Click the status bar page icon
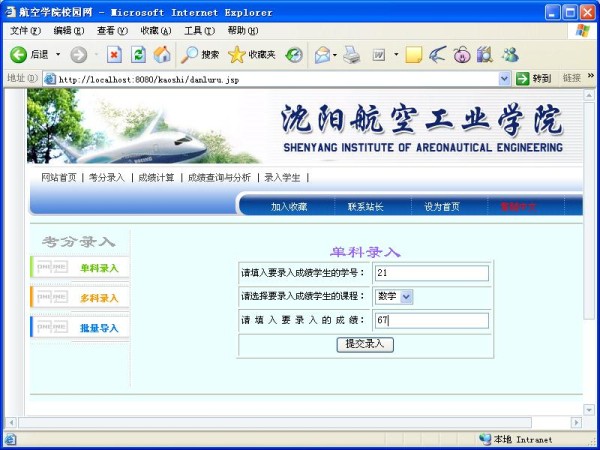600x450 pixels. (10, 439)
